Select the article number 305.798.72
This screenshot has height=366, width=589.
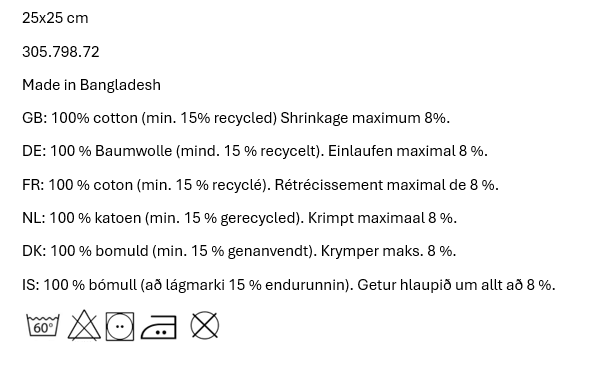point(61,52)
